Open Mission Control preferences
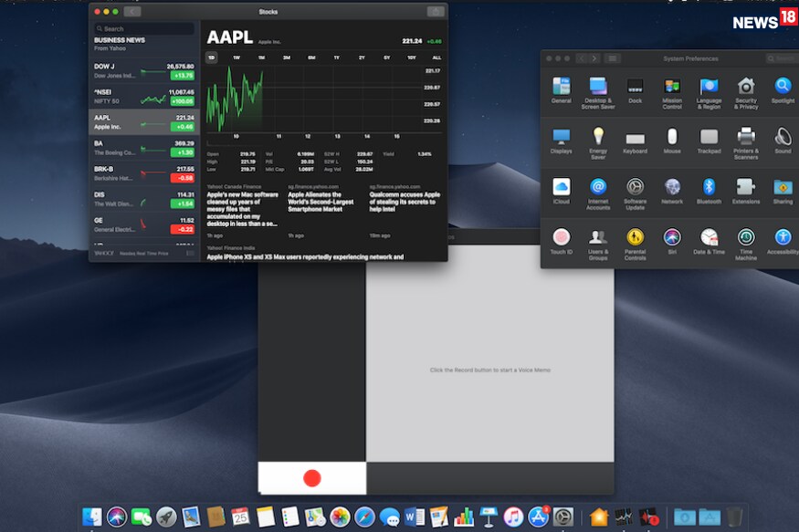Viewport: 799px width, 532px height. tap(671, 93)
